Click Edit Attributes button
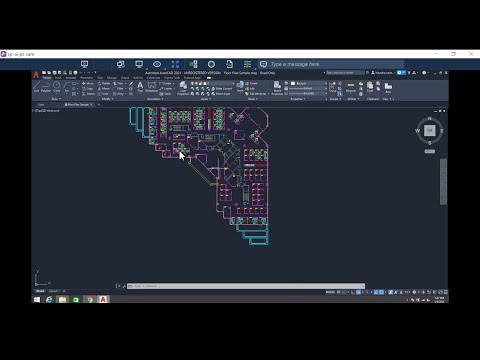480x360 pixels. [256, 94]
